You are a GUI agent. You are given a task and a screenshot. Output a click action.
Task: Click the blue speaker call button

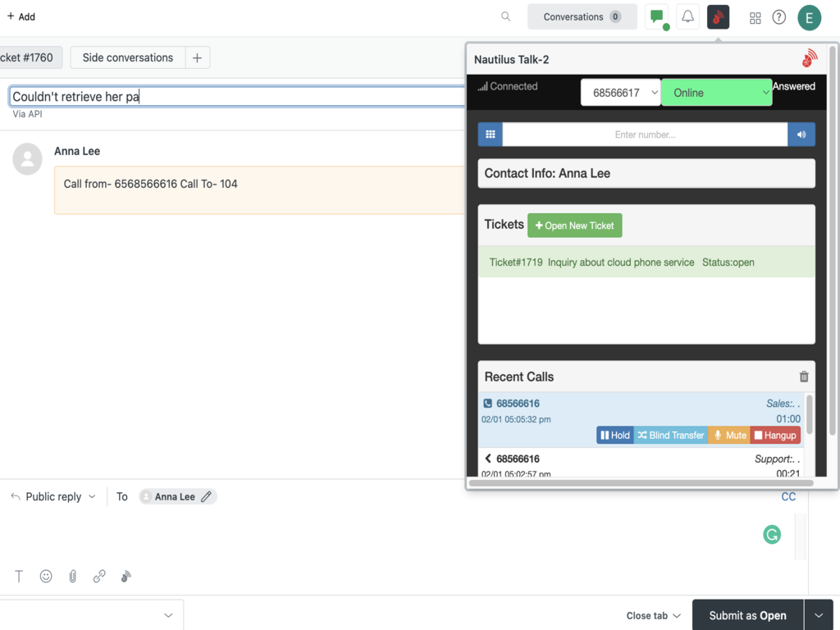801,135
